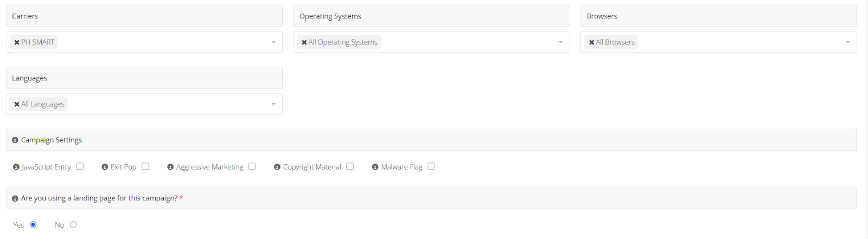Remove the PH SMART carrier tag
Viewport: 868px width, 239px height.
tap(17, 42)
